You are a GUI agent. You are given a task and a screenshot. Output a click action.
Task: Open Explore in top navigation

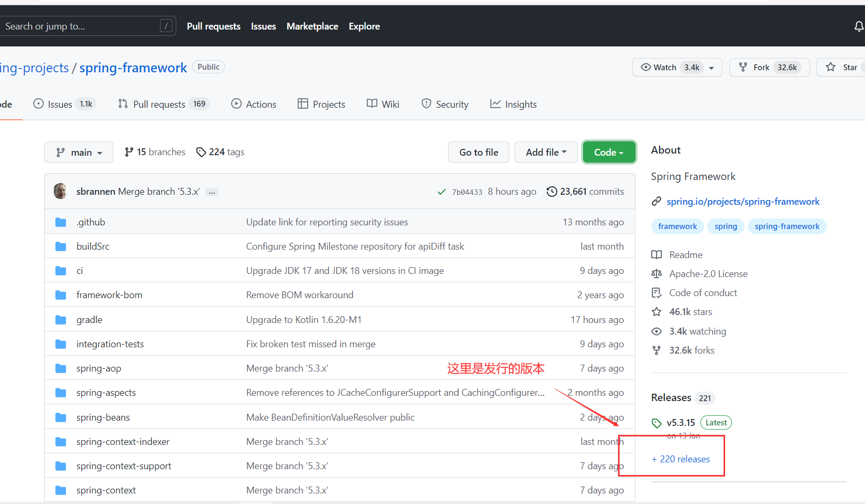(x=364, y=26)
